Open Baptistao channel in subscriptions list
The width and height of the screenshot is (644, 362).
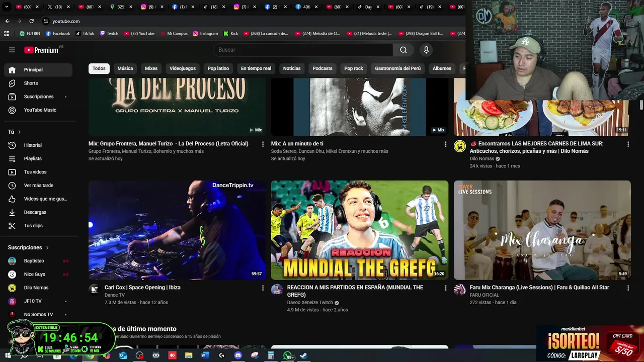click(38, 261)
